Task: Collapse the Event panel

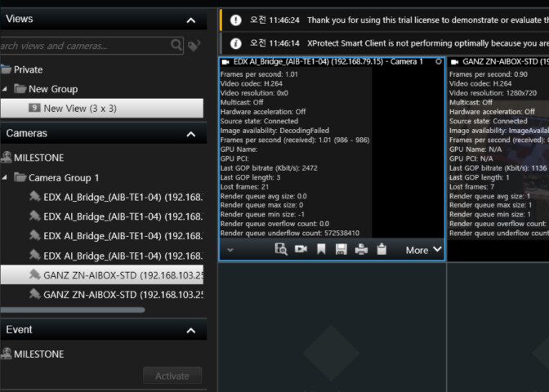Action: [191, 331]
